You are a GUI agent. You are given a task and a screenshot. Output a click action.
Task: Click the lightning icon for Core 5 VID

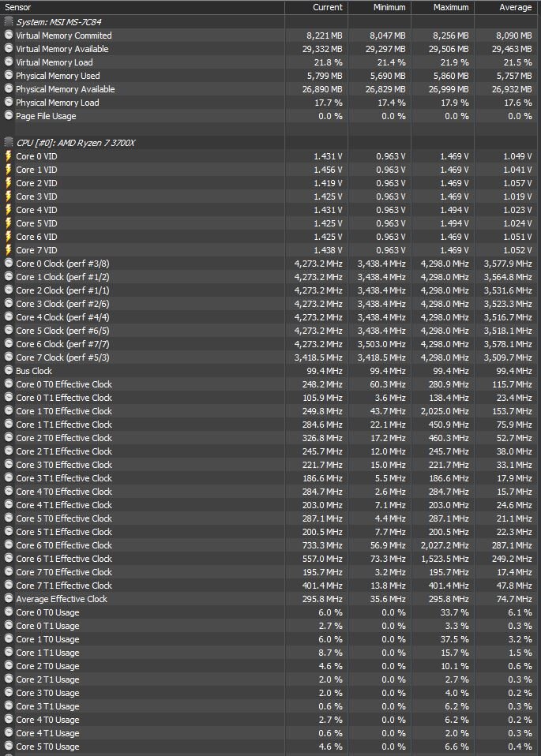[8, 223]
